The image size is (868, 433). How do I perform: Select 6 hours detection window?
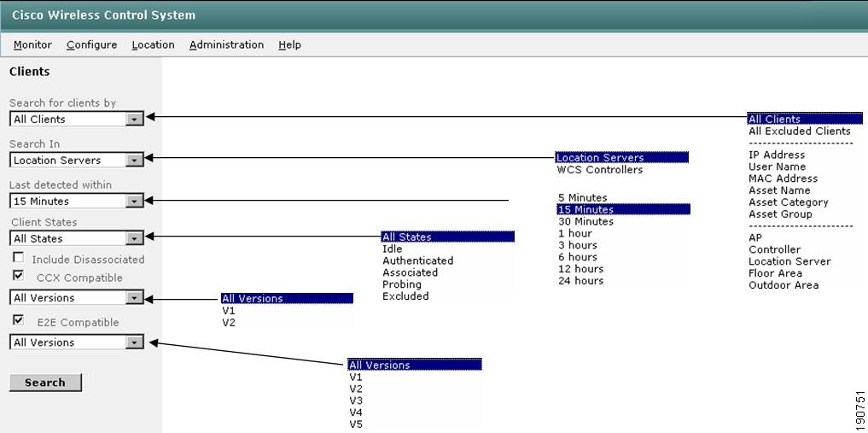578,257
